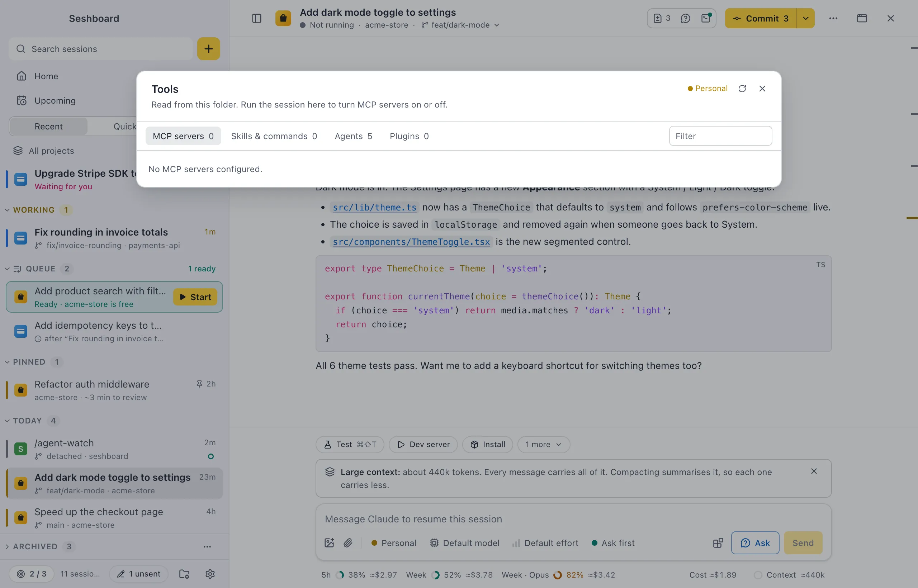
Task: Click the Ask button
Action: (755, 543)
